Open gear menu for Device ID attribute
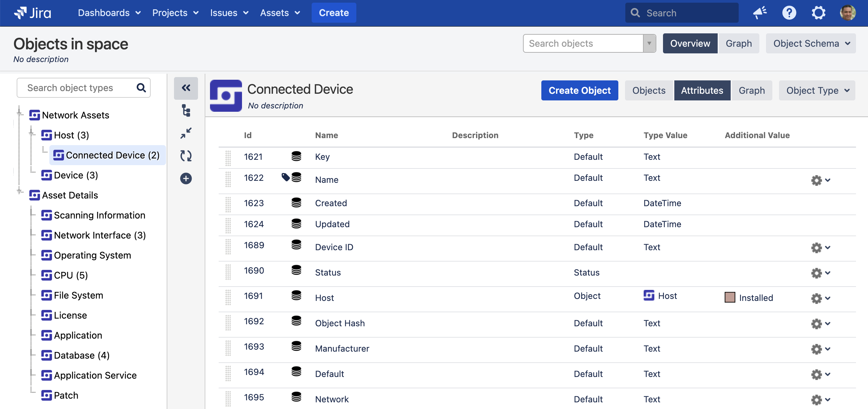 coord(820,248)
